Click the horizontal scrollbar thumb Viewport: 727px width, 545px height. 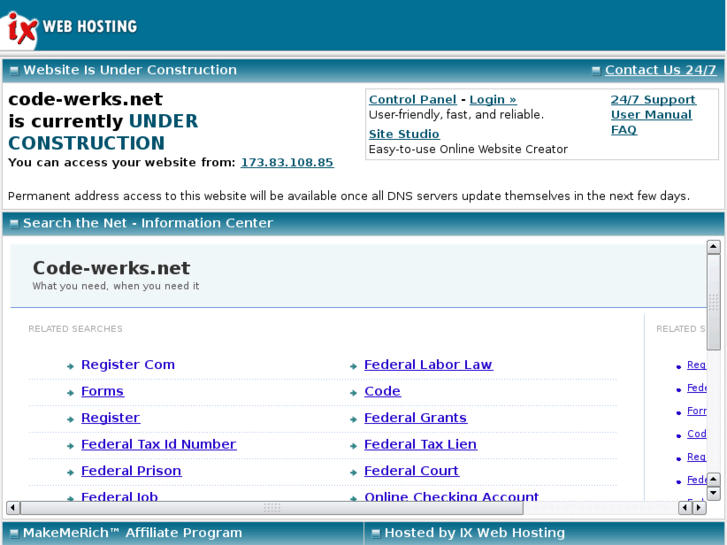[272, 508]
